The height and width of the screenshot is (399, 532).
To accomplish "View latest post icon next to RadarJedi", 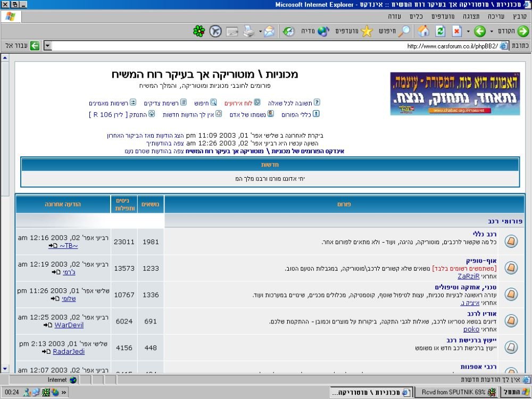I will click(46, 352).
